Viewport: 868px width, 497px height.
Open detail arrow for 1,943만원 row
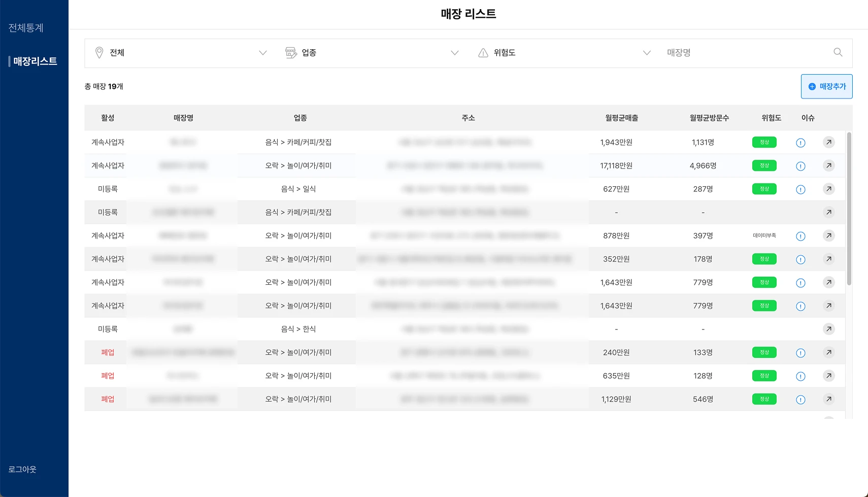[828, 142]
